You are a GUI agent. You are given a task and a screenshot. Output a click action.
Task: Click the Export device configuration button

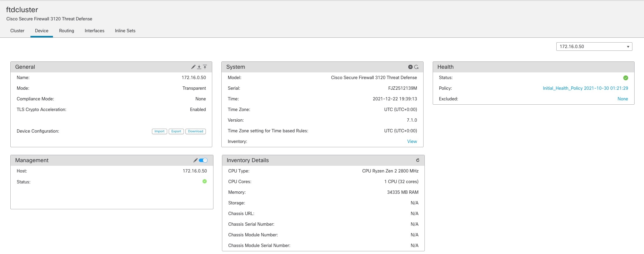[x=176, y=131]
